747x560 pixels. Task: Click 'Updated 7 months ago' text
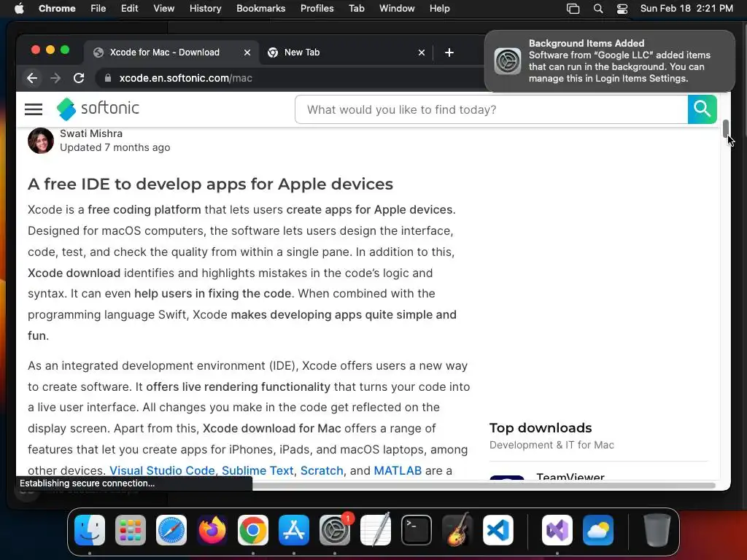click(115, 147)
